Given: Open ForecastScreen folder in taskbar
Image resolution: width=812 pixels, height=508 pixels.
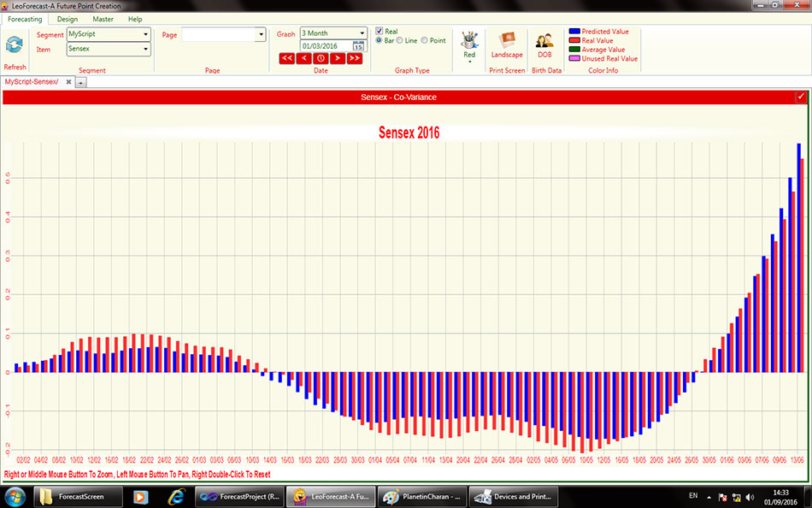Looking at the screenshot, I should (78, 497).
